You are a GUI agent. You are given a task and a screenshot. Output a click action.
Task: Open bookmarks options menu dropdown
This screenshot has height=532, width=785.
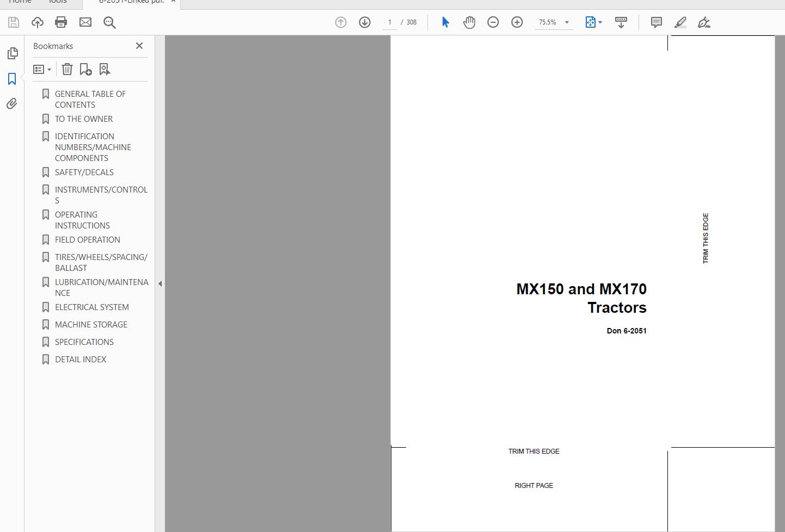point(42,70)
